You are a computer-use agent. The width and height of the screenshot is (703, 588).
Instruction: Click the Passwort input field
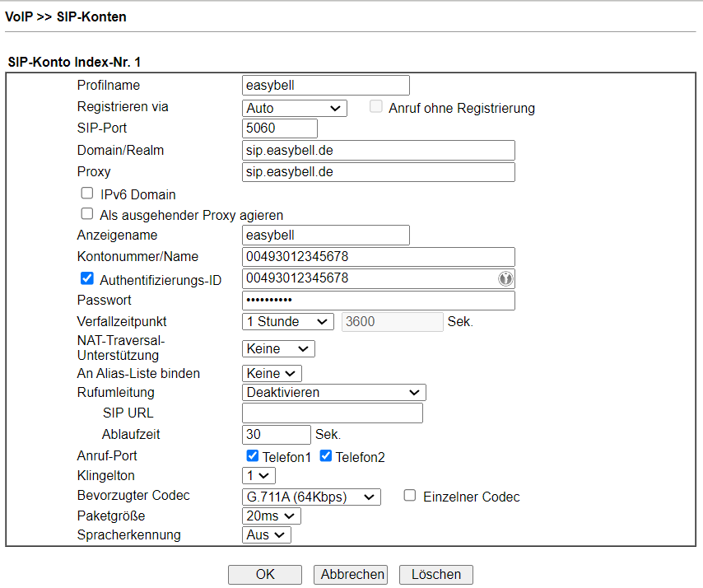(x=378, y=301)
